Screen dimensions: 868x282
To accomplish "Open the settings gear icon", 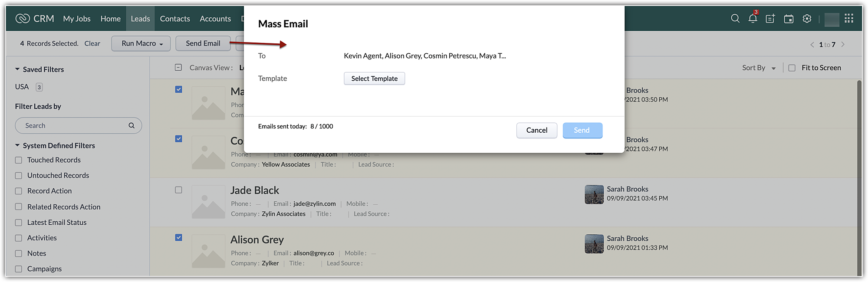I will click(807, 19).
